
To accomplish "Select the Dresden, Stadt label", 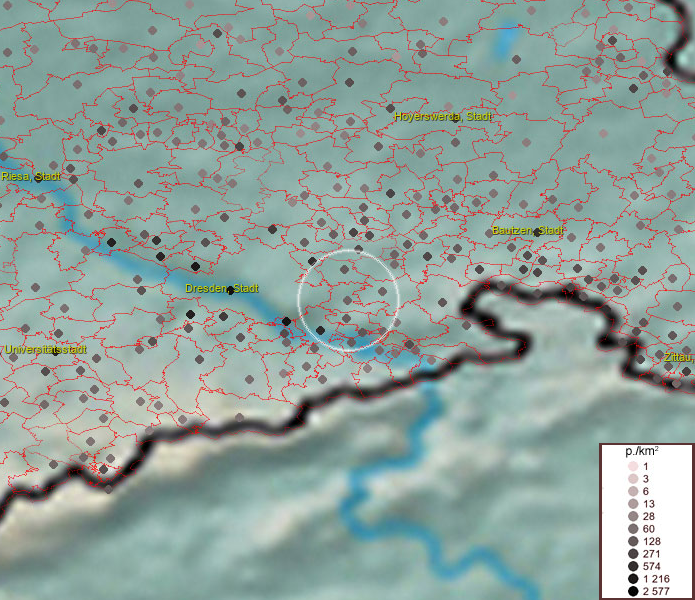I will point(222,288).
